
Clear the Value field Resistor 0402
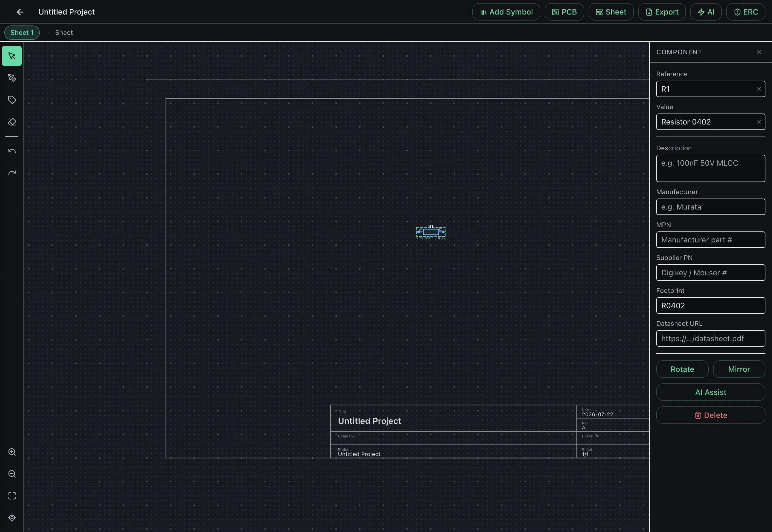click(759, 122)
